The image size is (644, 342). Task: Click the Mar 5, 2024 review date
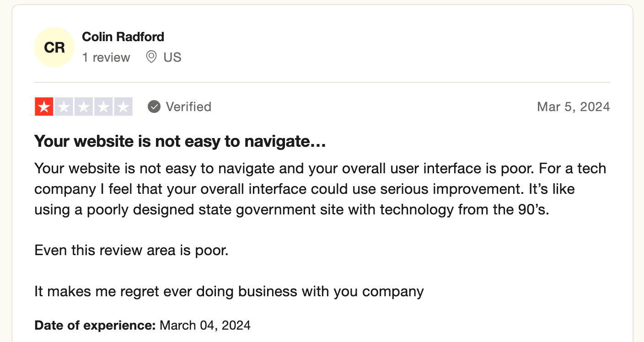pyautogui.click(x=573, y=107)
